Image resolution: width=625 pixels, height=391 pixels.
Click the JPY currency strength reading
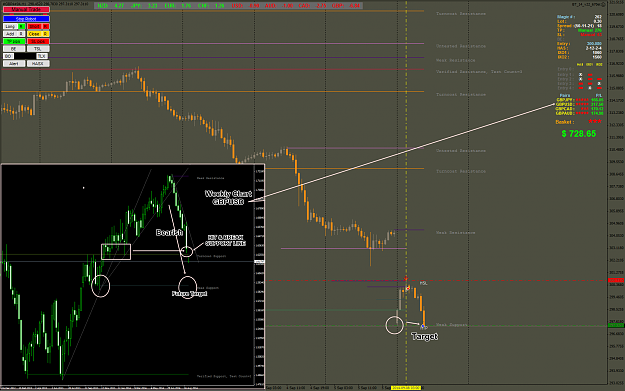144,6
